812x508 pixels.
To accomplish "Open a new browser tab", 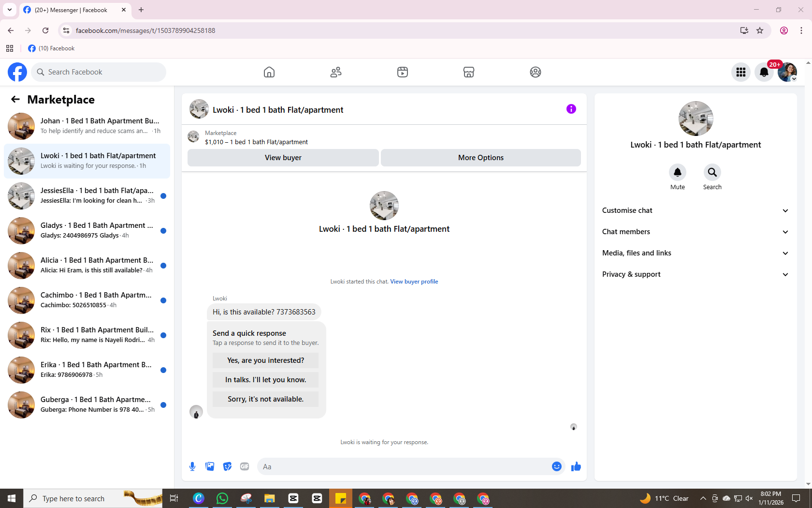I will [141, 10].
